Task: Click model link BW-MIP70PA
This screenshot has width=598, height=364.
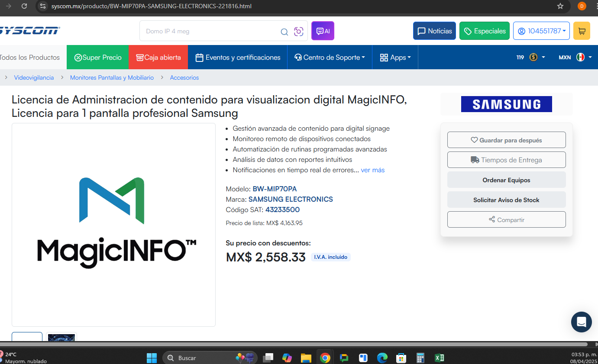Action: pyautogui.click(x=275, y=189)
